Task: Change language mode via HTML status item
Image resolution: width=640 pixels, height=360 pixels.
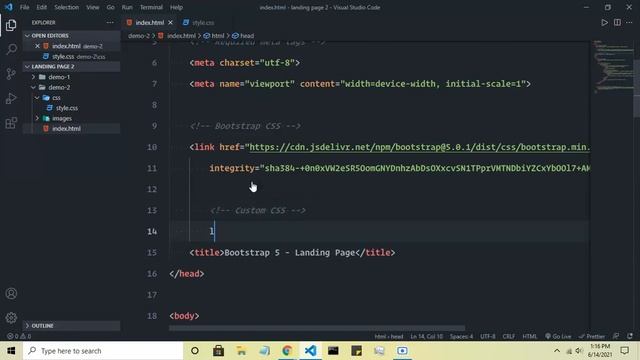Action: tap(529, 336)
